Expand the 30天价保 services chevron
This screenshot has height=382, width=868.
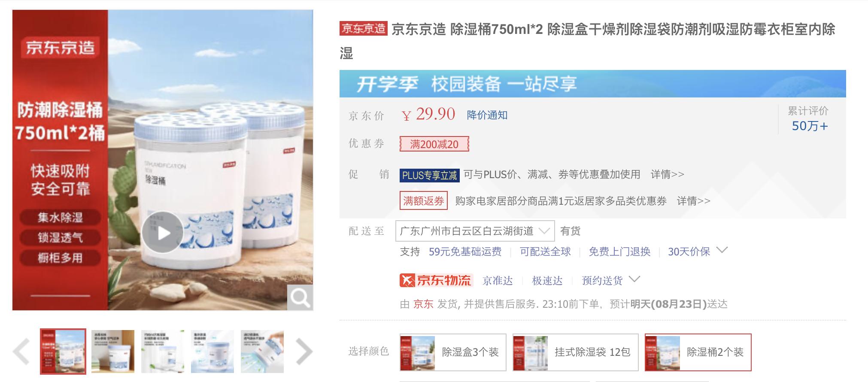point(722,250)
